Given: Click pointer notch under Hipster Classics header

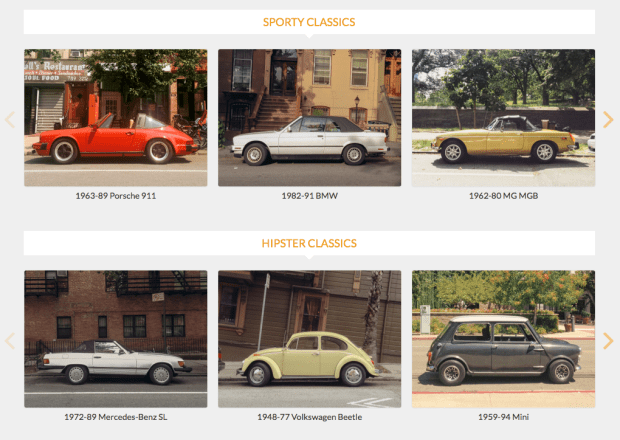Looking at the screenshot, I should [x=310, y=257].
